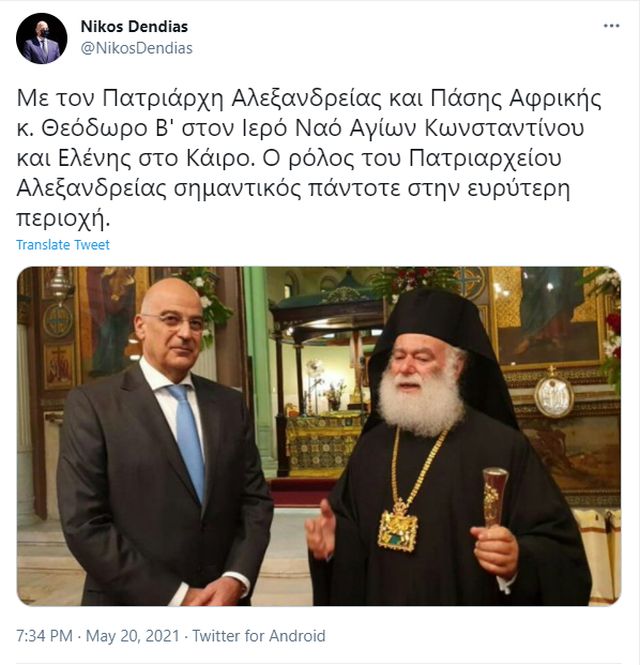Click the word Κωνσταντίνου in the tweet
640x665 pixels.
point(504,128)
